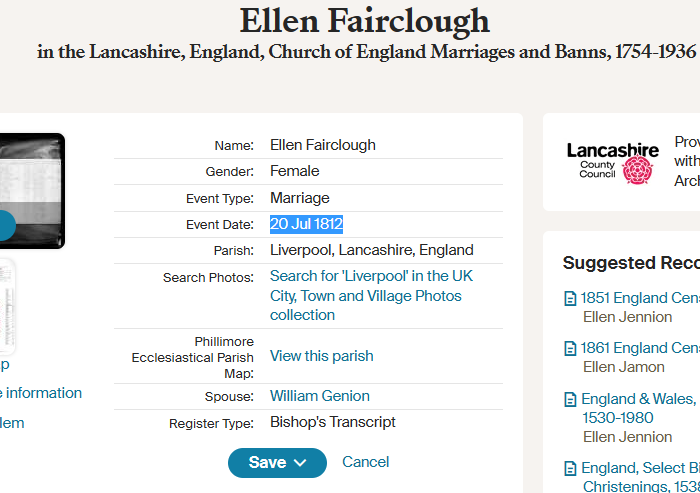
Task: Open the 1851 England Census suggested record
Action: (x=640, y=298)
